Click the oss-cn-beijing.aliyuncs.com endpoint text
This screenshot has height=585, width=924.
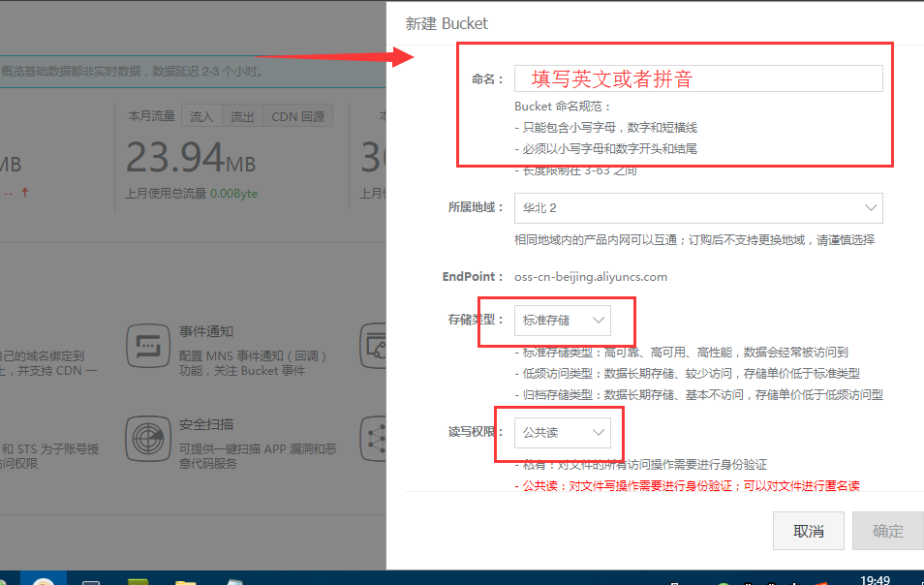coord(591,277)
